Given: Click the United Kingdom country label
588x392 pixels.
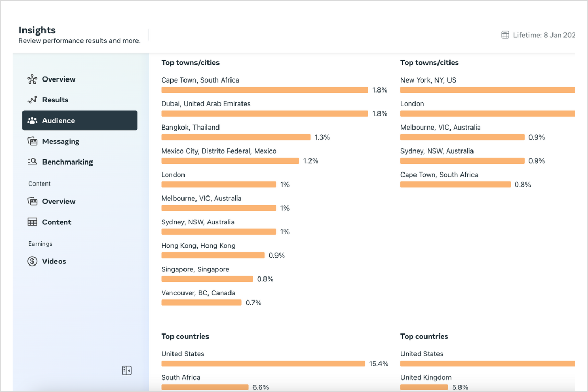Looking at the screenshot, I should [426, 377].
